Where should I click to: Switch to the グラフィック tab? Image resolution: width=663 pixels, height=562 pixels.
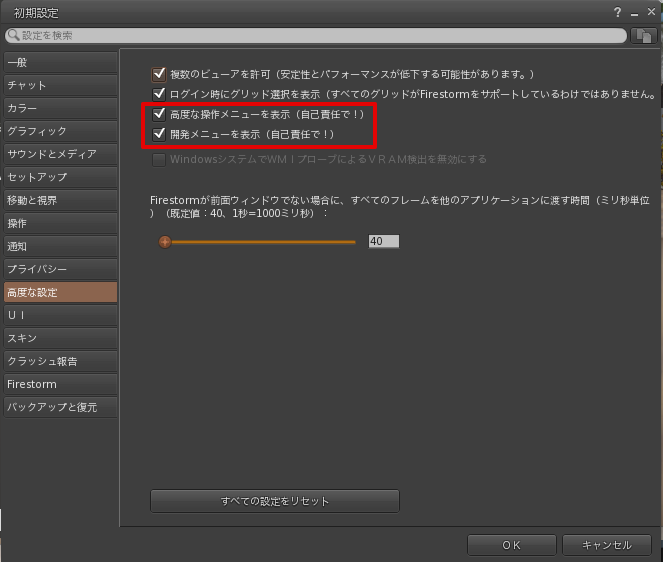[60, 131]
